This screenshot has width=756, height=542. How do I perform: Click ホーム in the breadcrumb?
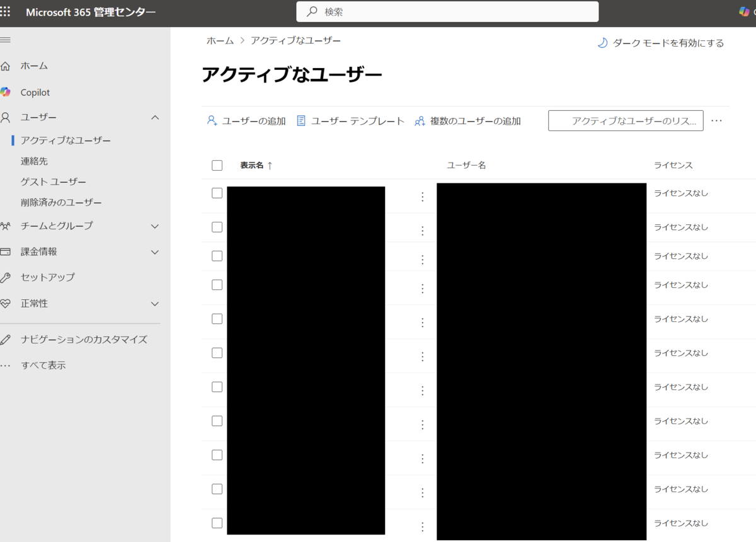(220, 40)
